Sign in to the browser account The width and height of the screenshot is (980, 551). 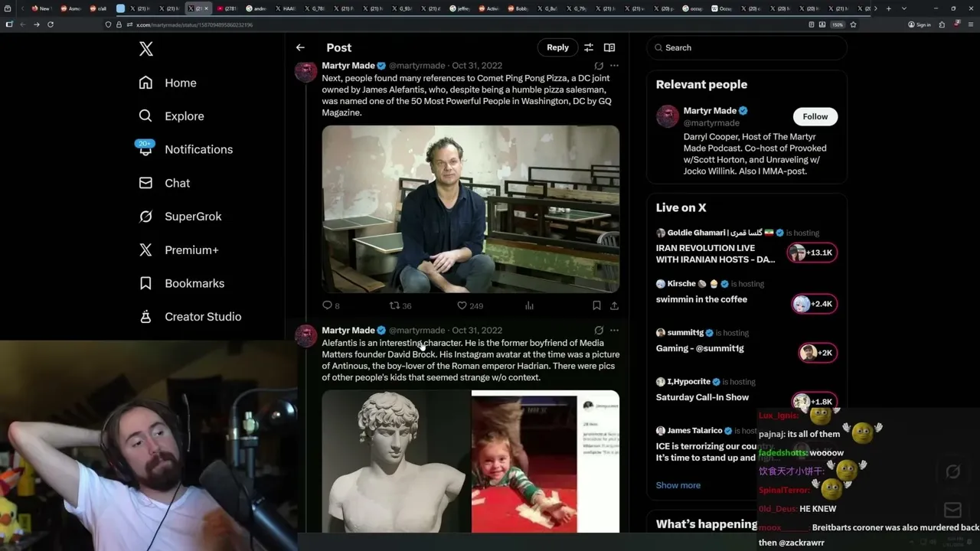(920, 24)
